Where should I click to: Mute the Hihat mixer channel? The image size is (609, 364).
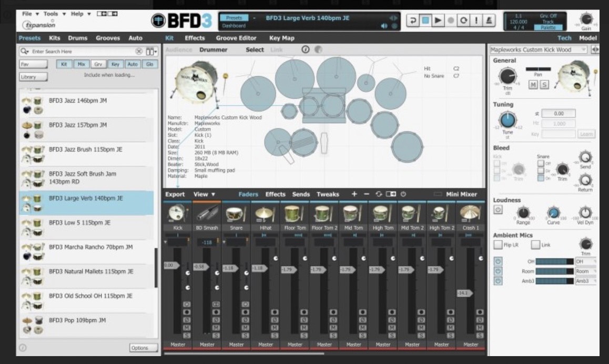point(275,328)
